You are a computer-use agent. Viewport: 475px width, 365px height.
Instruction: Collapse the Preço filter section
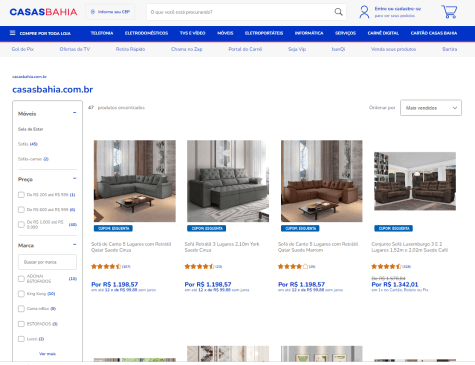(x=75, y=179)
